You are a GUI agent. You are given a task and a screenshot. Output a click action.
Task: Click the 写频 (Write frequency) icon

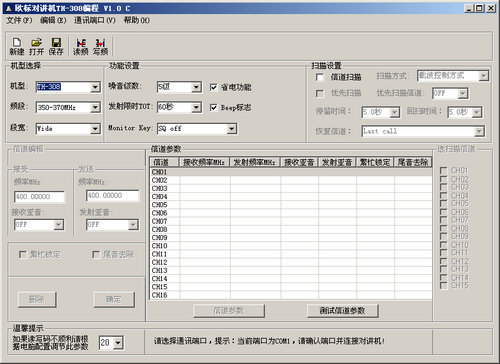100,46
